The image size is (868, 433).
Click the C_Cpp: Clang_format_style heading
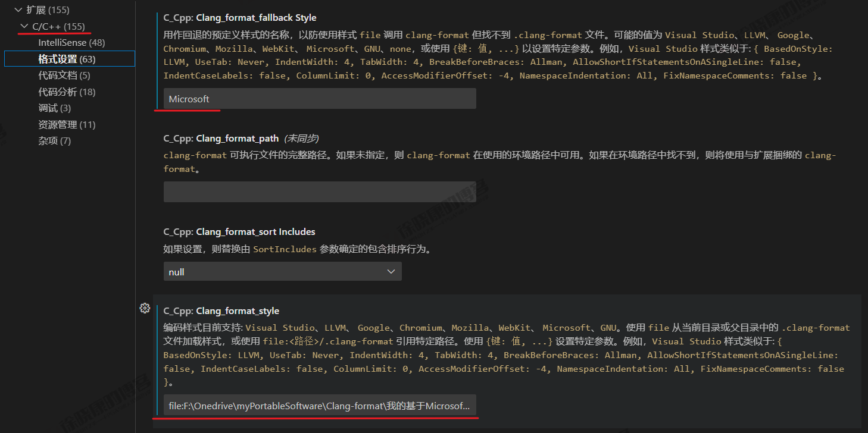tap(220, 310)
